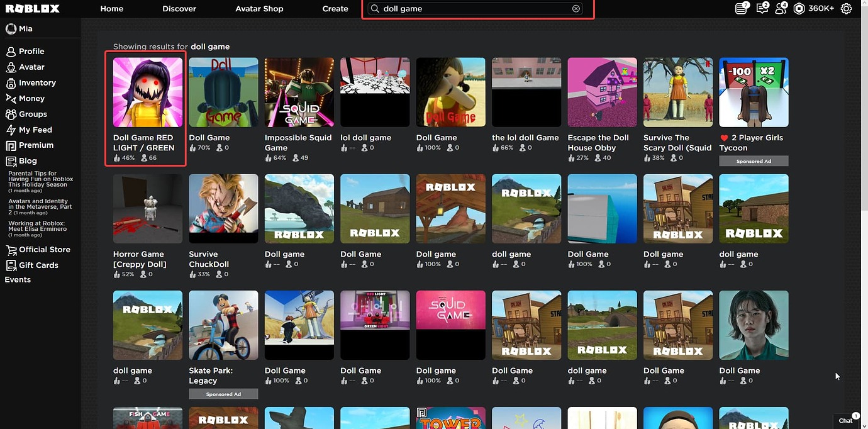
Task: Click the ROBLOX logo in the top bar
Action: [32, 8]
